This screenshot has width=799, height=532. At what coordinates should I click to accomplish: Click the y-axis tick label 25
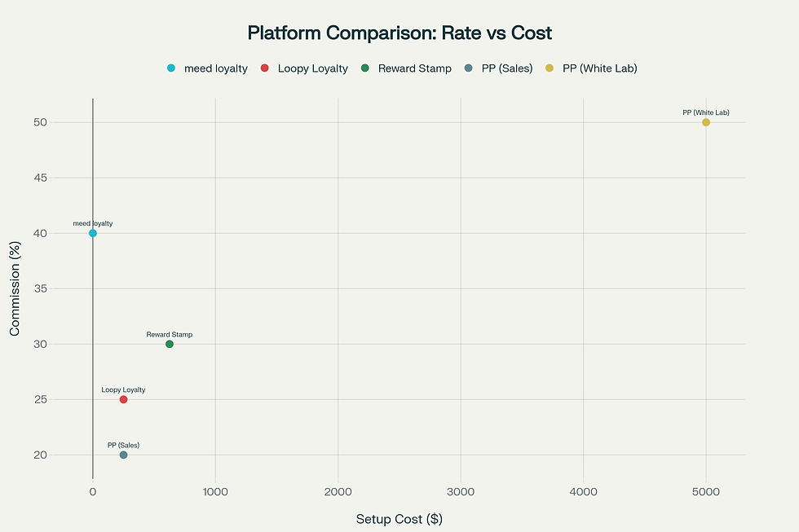(41, 400)
